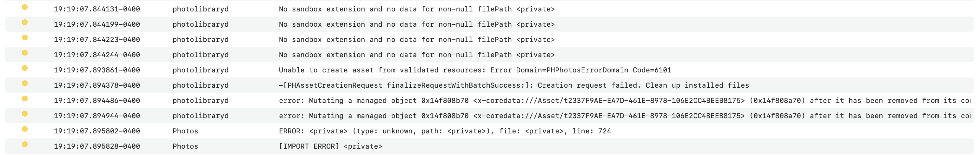This screenshot has height=155, width=980.
Task: Click yellow dot on the PHAssetCreationRequest row
Action: pos(25,84)
